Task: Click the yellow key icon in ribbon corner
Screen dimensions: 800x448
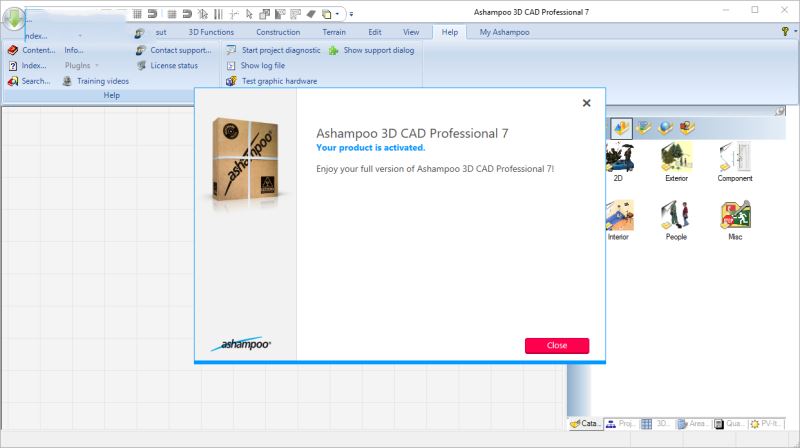Action: (x=785, y=31)
